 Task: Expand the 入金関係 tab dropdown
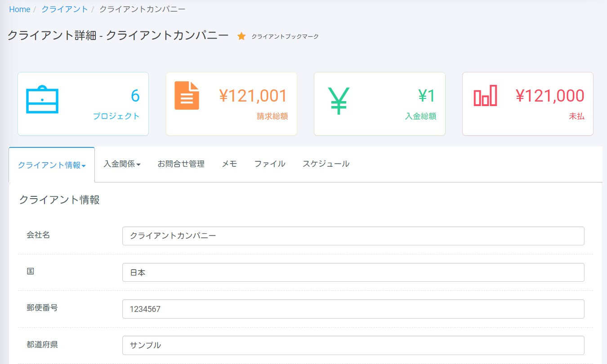122,164
